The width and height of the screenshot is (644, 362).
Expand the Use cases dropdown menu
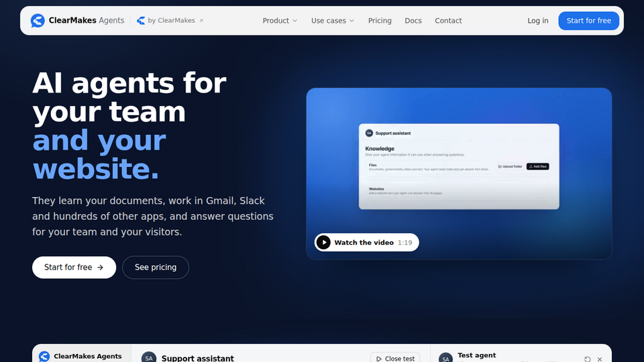(332, 21)
